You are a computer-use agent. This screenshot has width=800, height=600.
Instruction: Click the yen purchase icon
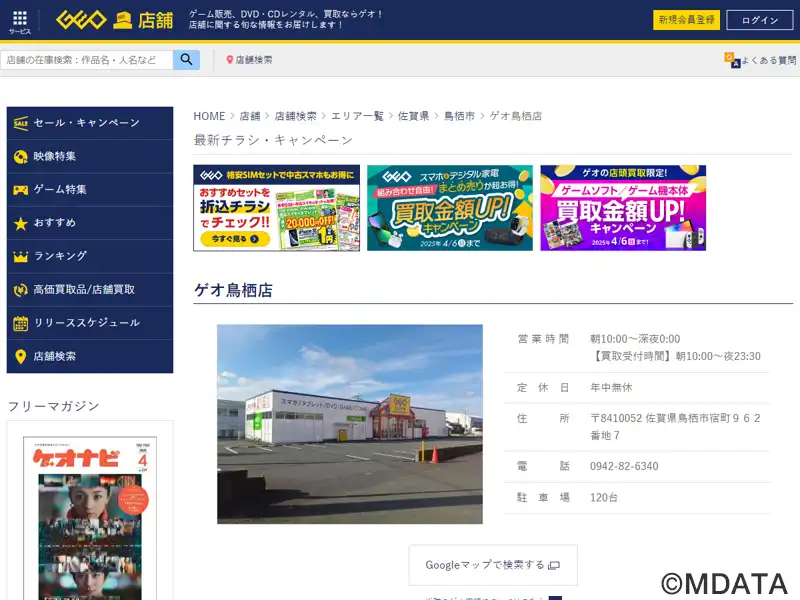20,290
